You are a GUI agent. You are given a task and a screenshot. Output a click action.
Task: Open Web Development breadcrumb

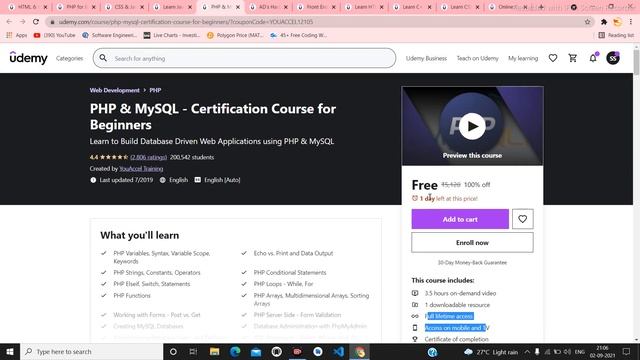114,90
